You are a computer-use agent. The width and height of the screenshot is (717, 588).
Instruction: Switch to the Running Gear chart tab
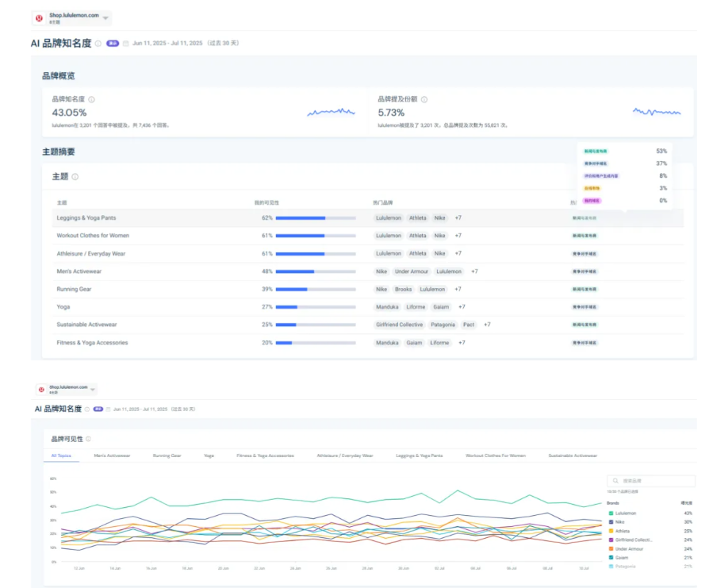[167, 455]
